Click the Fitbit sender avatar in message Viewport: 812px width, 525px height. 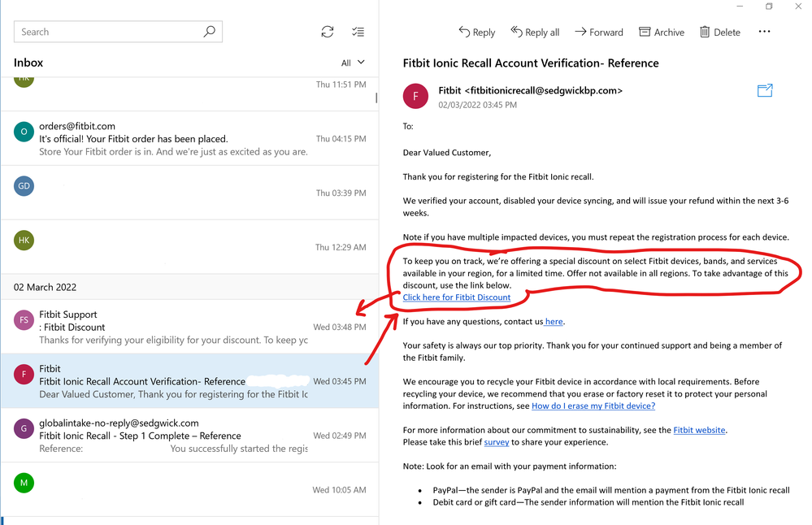[416, 96]
